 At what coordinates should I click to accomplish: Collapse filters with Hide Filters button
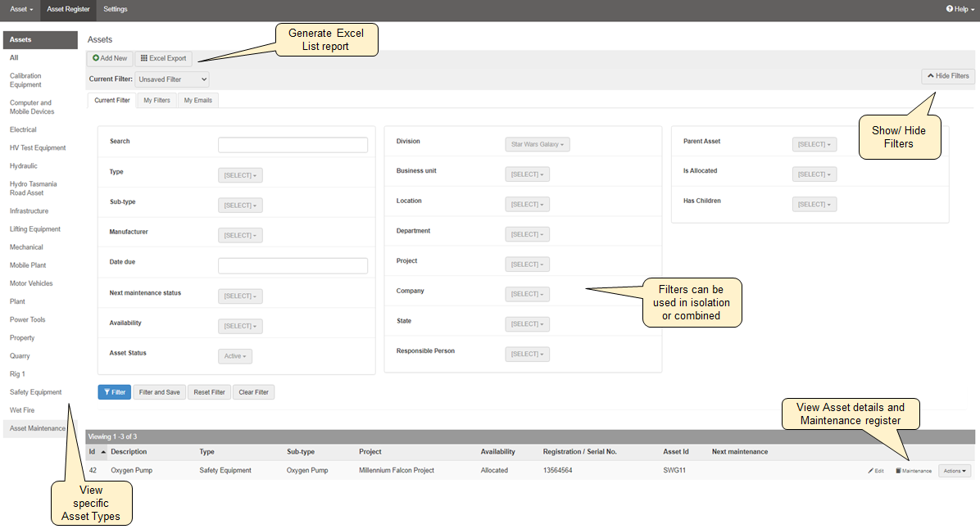[x=947, y=76]
